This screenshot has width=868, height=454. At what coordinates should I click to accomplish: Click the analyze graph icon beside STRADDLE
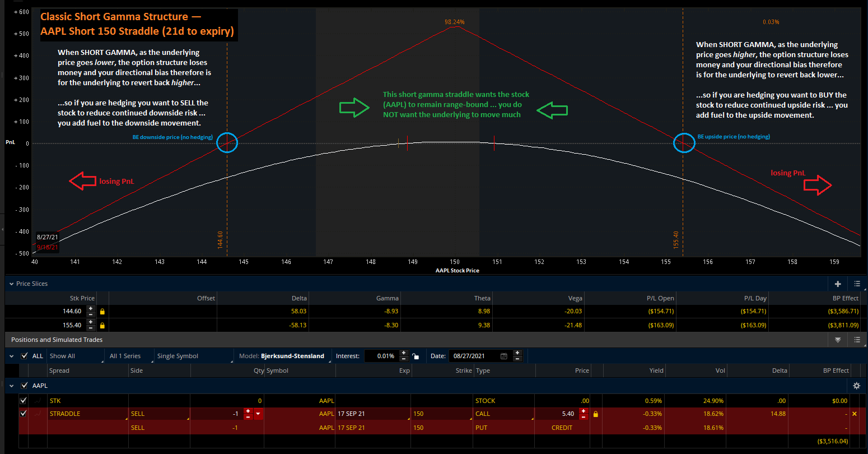(x=37, y=414)
